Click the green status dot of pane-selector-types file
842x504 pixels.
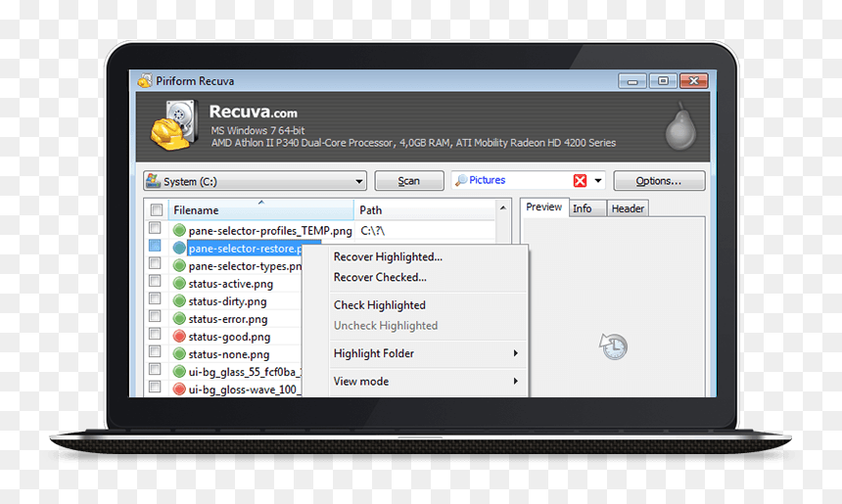click(179, 265)
